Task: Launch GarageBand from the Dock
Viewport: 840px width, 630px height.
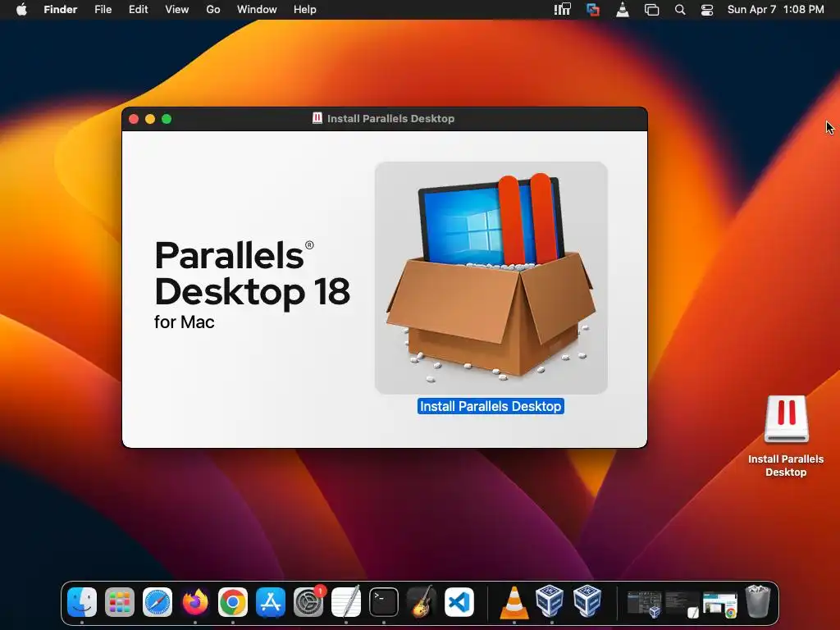Action: pyautogui.click(x=422, y=601)
